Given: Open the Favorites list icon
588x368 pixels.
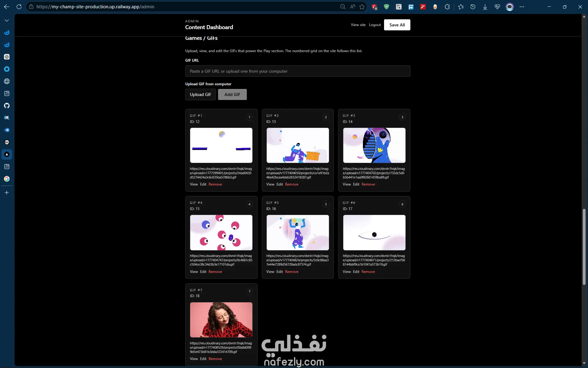Looking at the screenshot, I should coord(461,7).
